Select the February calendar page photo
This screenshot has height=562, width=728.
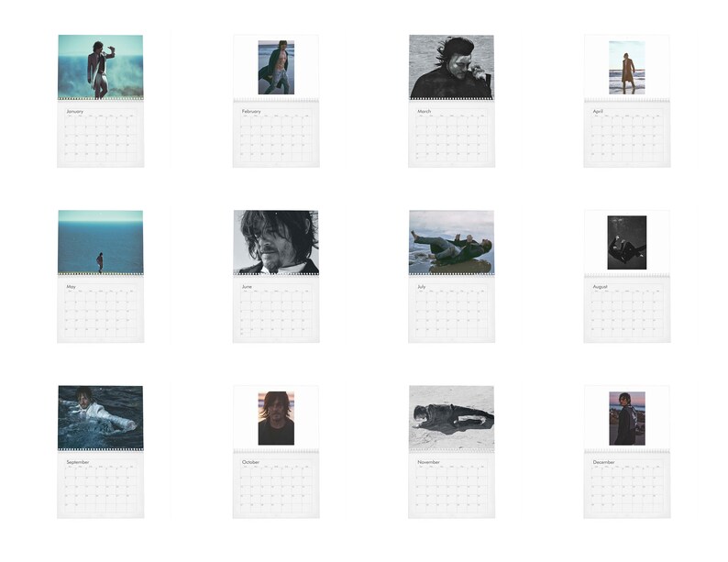tap(276, 67)
